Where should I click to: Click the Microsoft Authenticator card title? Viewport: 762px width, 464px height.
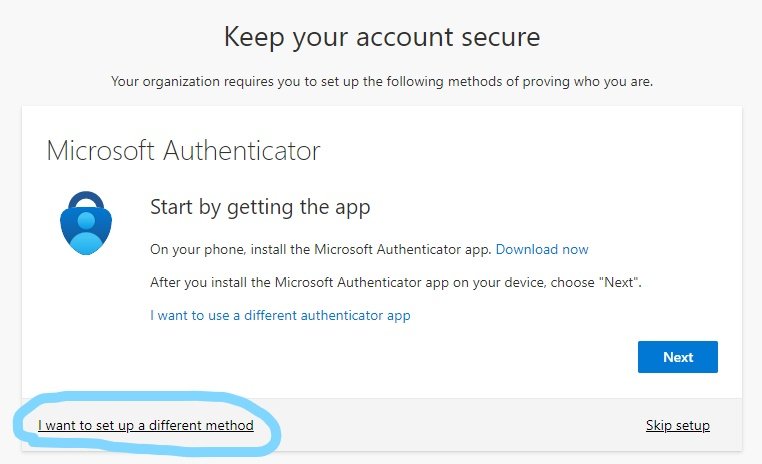pos(183,151)
